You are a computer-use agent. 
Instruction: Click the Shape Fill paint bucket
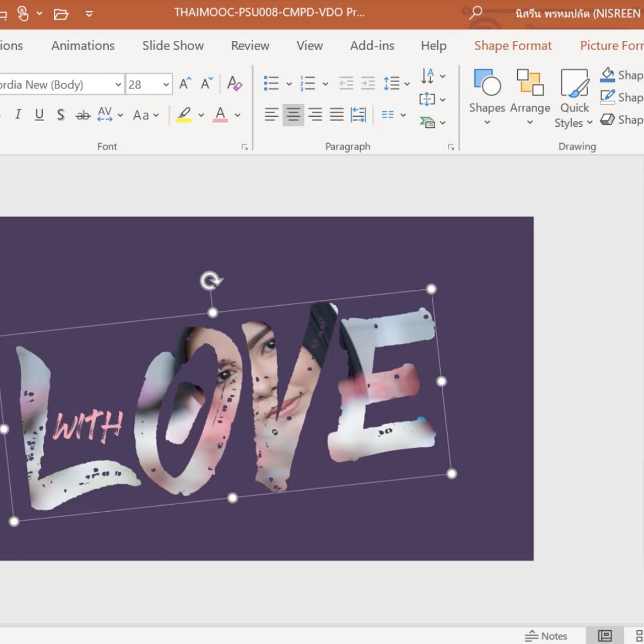(x=607, y=74)
